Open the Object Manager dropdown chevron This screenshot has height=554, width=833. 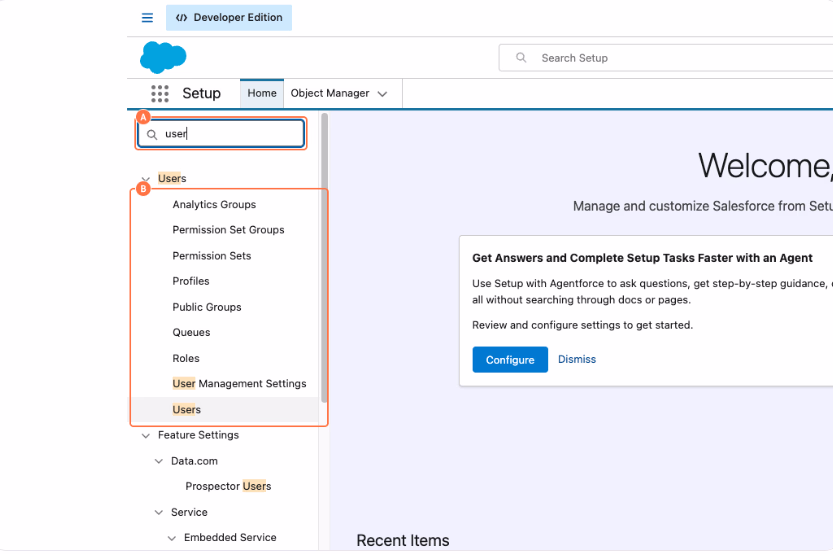[382, 94]
